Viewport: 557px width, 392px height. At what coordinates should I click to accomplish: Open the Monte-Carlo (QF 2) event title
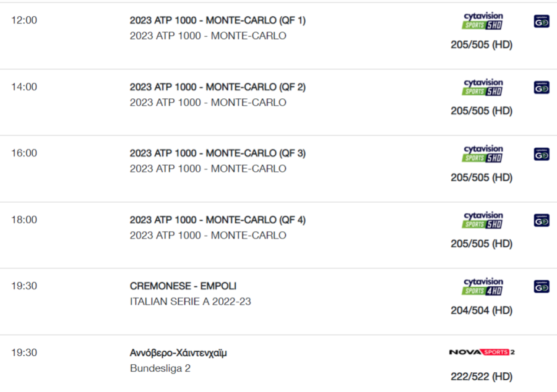217,87
